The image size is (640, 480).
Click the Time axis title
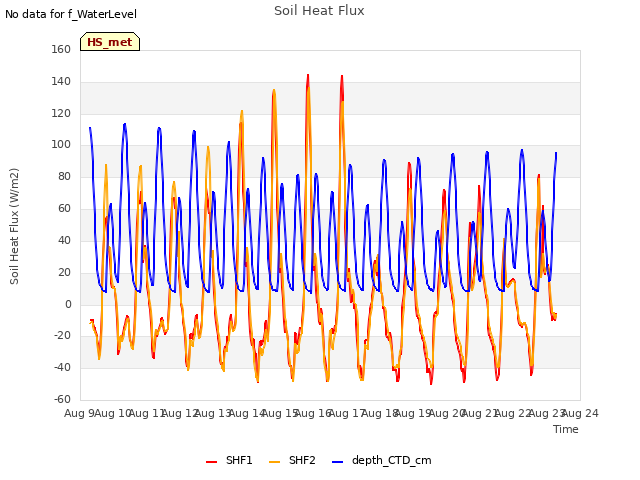pos(566,429)
